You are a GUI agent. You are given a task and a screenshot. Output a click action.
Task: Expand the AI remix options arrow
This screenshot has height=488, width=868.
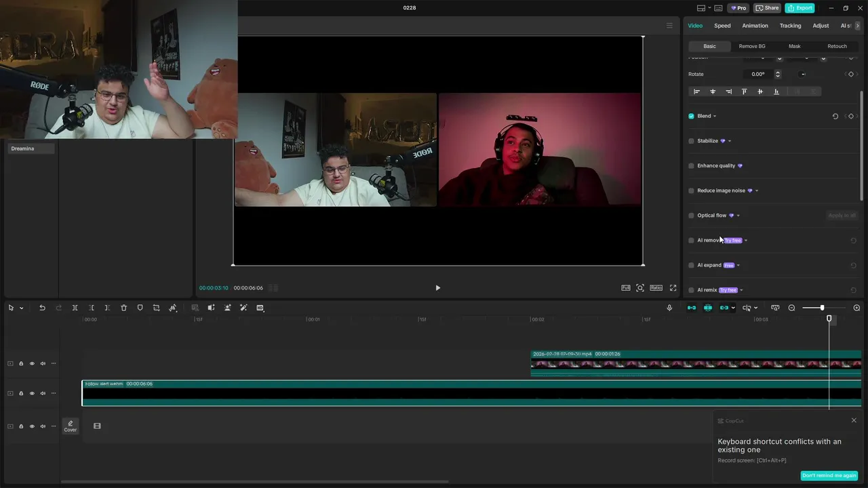click(x=741, y=290)
